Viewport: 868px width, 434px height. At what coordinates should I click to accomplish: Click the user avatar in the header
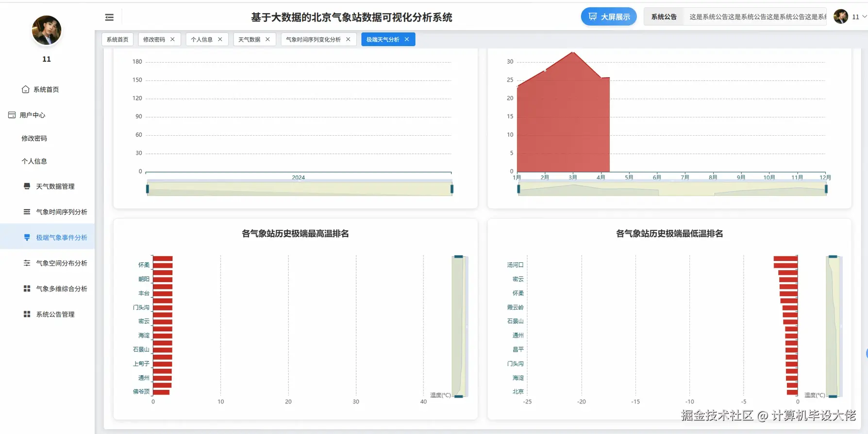(x=841, y=16)
